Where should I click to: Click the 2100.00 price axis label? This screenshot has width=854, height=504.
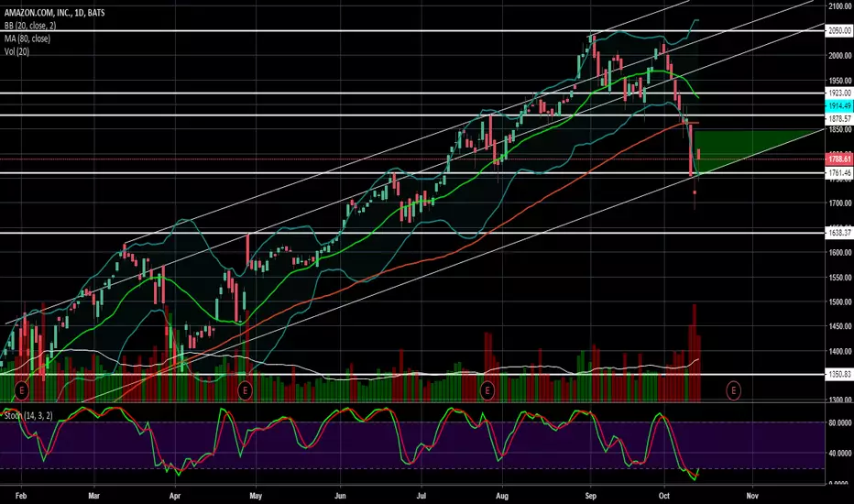[840, 6]
